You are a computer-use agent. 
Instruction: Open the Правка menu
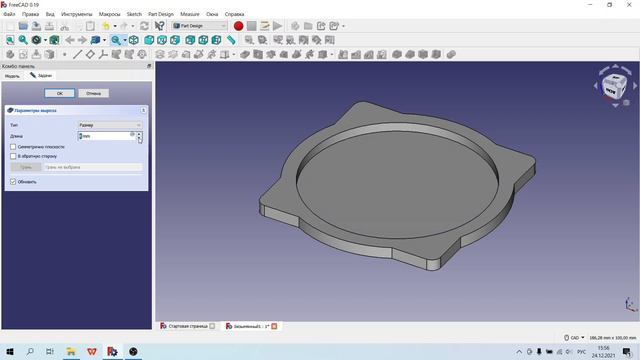[x=31, y=14]
